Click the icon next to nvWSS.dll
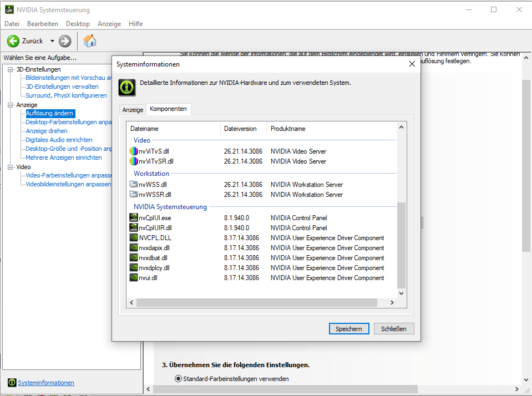This screenshot has width=532, height=396. pyautogui.click(x=134, y=184)
